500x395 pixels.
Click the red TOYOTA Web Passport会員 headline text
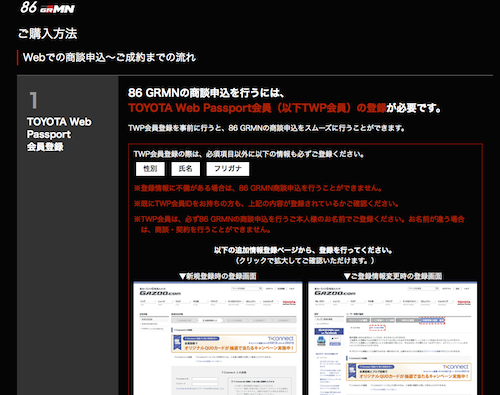[x=257, y=108]
